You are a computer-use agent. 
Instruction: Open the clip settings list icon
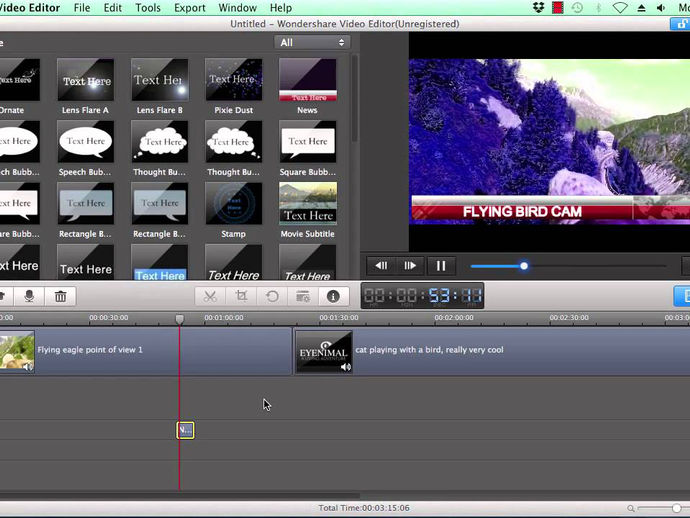pyautogui.click(x=303, y=296)
